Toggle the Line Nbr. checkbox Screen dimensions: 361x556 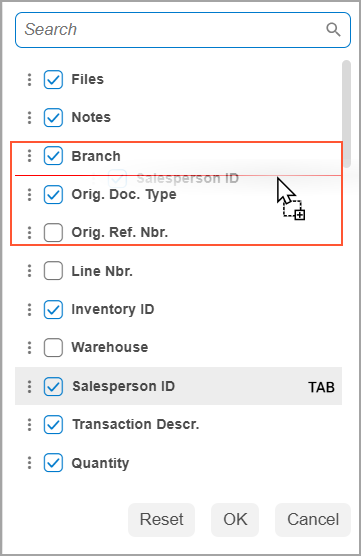coord(53,271)
